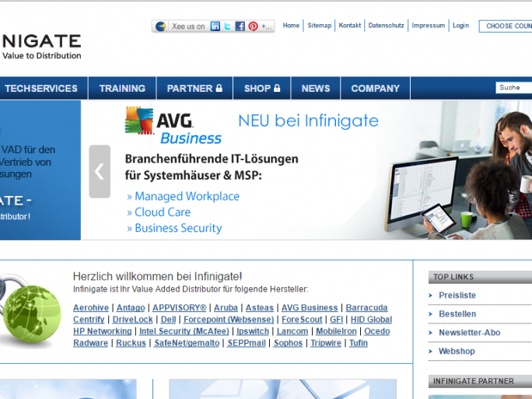The width and height of the screenshot is (532, 399).
Task: Expand the Choose Country dropdown
Action: point(506,26)
